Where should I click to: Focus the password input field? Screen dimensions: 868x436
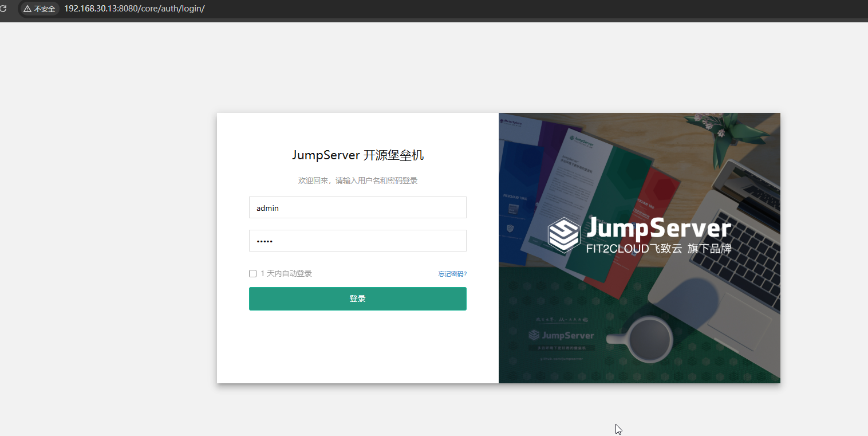357,241
